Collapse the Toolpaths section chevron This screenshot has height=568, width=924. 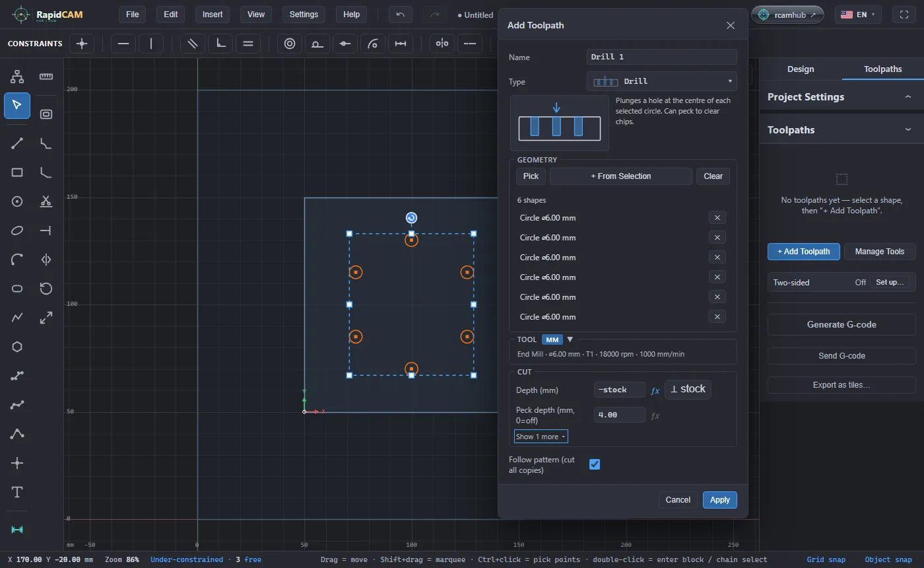coord(908,130)
